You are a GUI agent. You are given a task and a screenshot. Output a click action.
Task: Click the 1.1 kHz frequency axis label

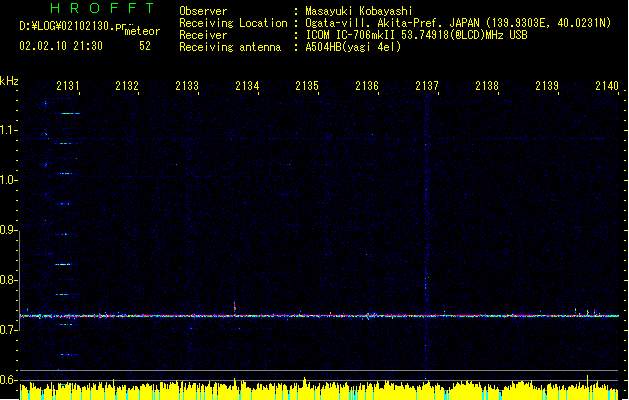point(8,130)
